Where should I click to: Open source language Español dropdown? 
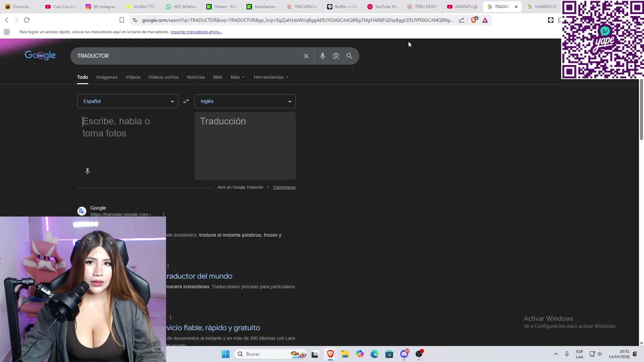point(128,101)
